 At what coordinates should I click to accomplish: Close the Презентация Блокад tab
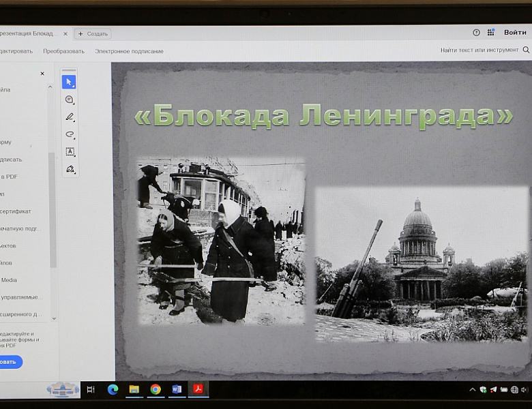(x=65, y=34)
